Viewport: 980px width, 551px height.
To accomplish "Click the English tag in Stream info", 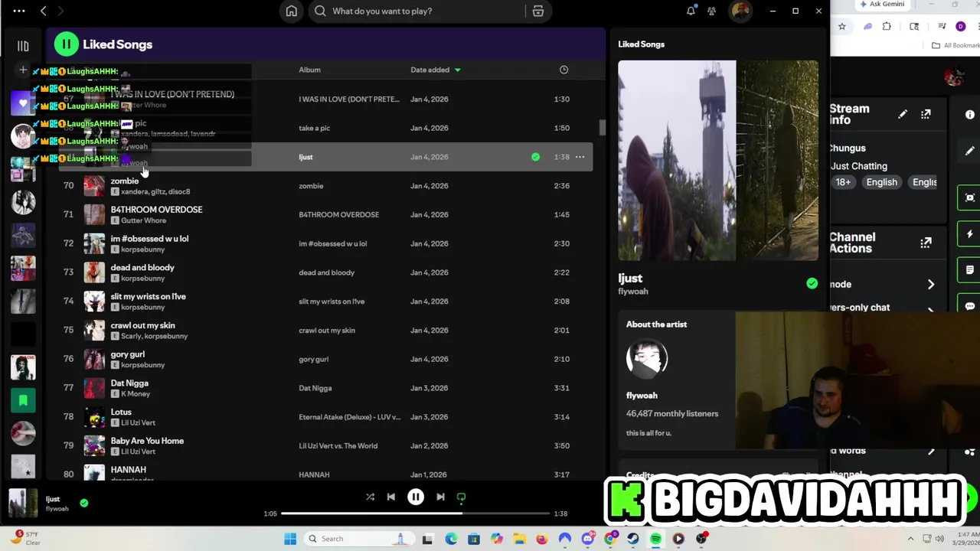I will [881, 182].
